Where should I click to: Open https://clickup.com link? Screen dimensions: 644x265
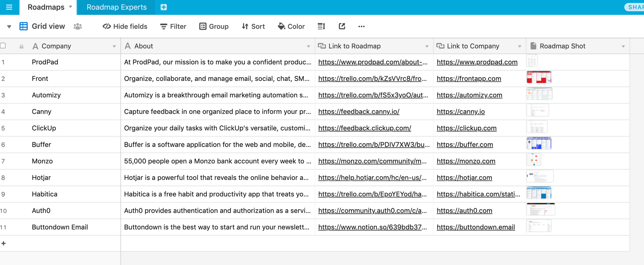(x=467, y=128)
